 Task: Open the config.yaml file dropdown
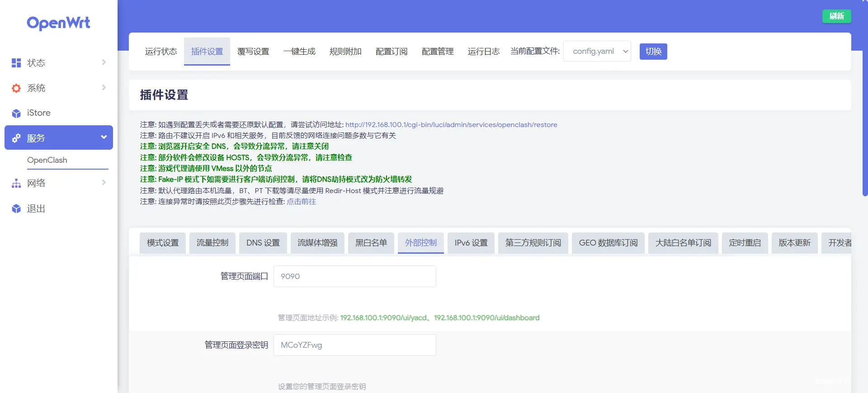[x=597, y=51]
